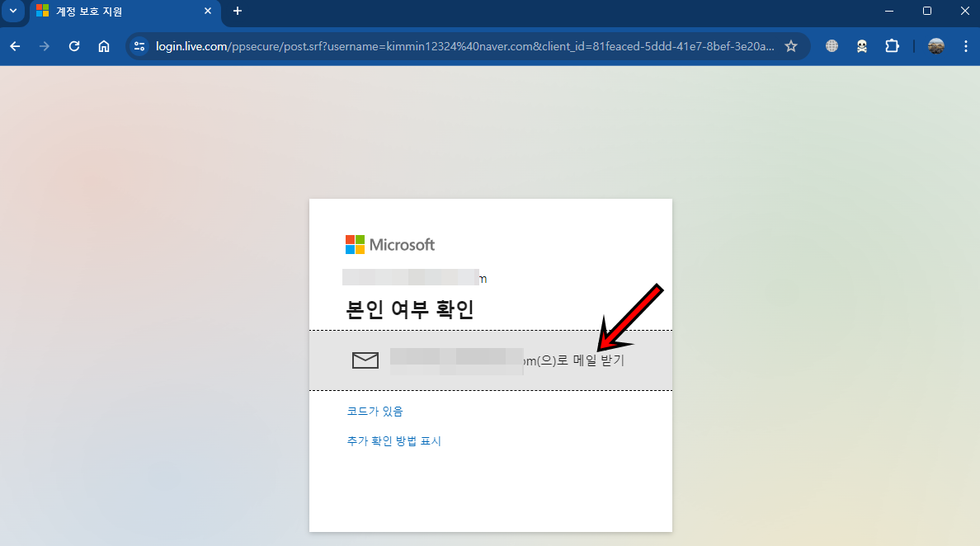The width and height of the screenshot is (980, 546).
Task: Open Chrome's three-dot menu
Action: point(966,46)
